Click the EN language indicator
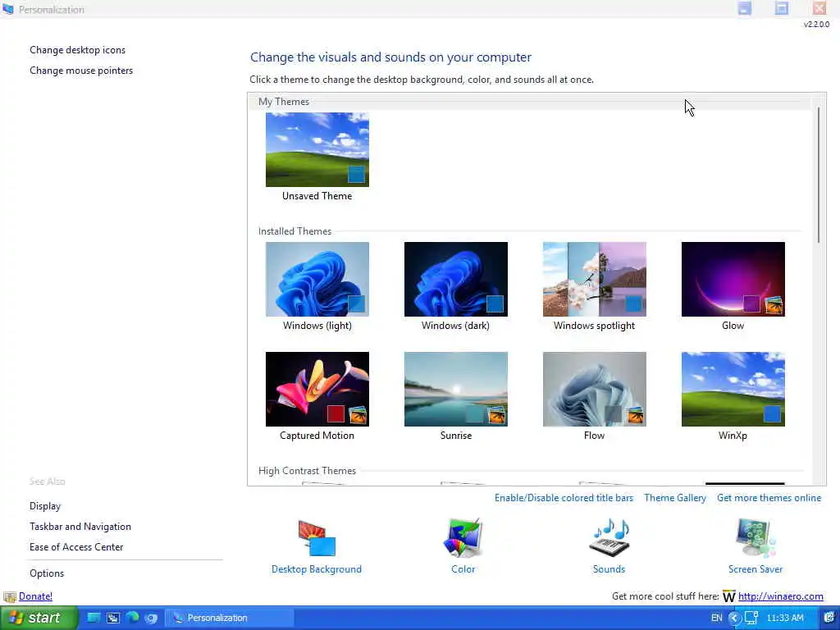Viewport: 840px width, 630px height. (x=716, y=618)
